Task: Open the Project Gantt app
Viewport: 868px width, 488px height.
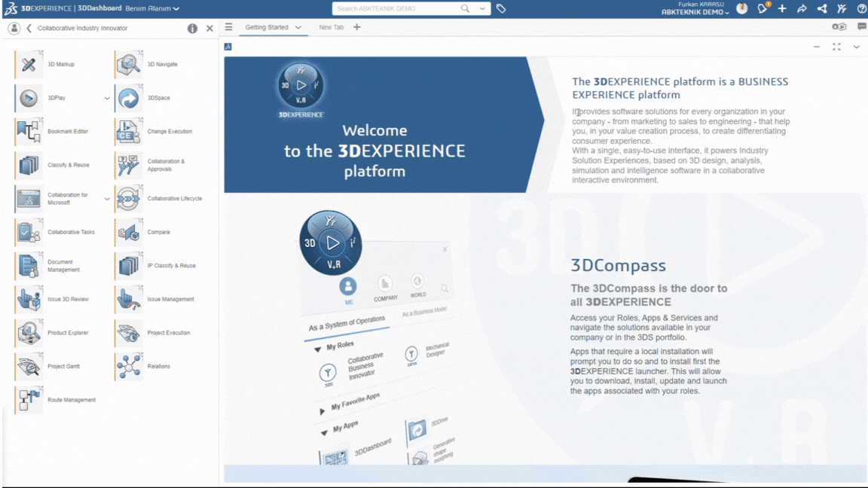Action: [29, 367]
